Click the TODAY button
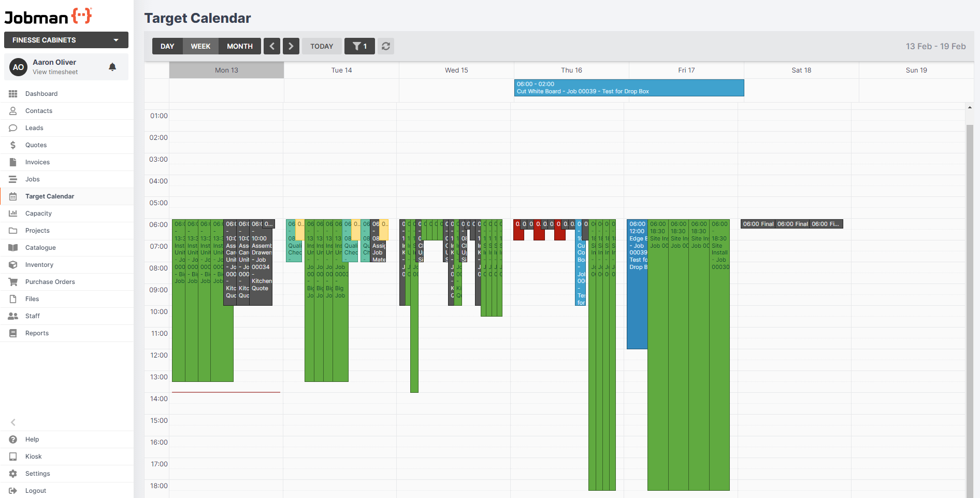Viewport: 980px width, 498px height. pyautogui.click(x=321, y=46)
